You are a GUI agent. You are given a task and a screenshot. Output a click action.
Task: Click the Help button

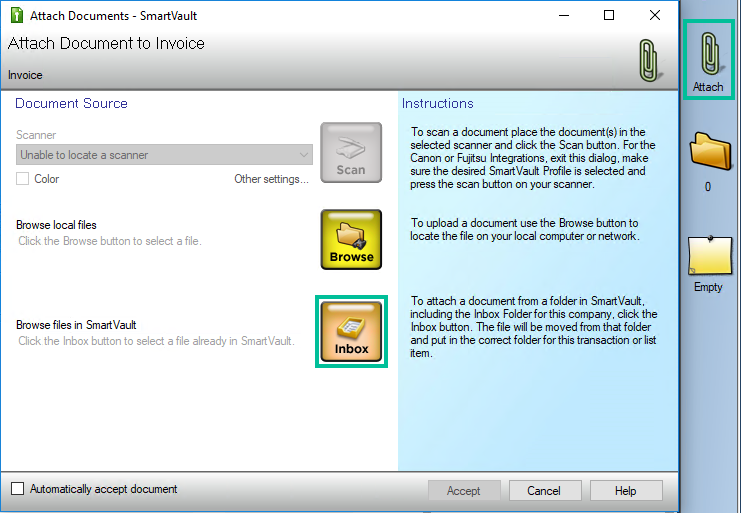625,491
